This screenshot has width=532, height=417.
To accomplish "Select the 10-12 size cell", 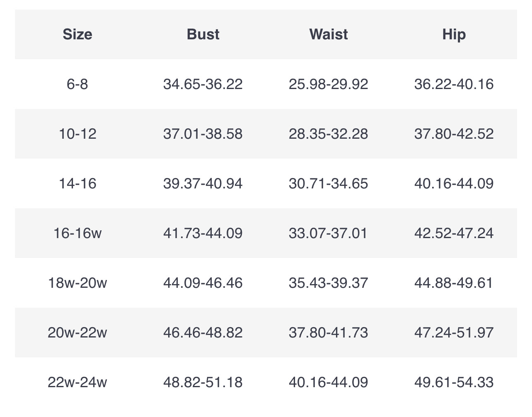I will (x=77, y=134).
